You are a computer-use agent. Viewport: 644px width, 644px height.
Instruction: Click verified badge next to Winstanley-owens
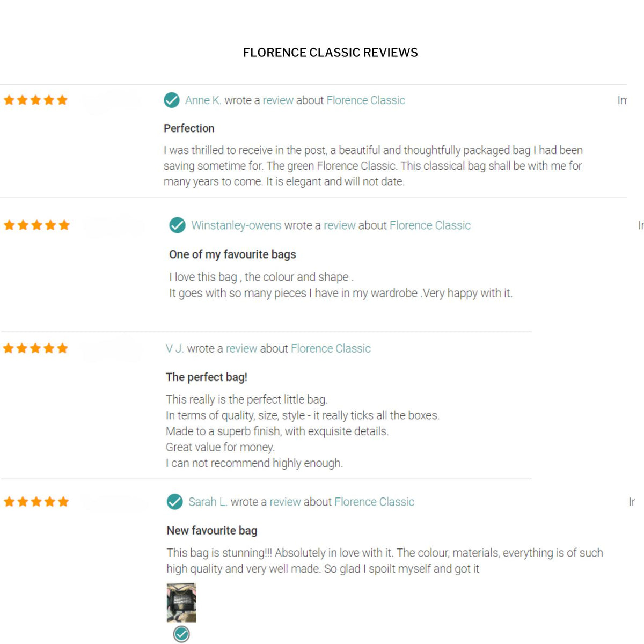(x=177, y=225)
